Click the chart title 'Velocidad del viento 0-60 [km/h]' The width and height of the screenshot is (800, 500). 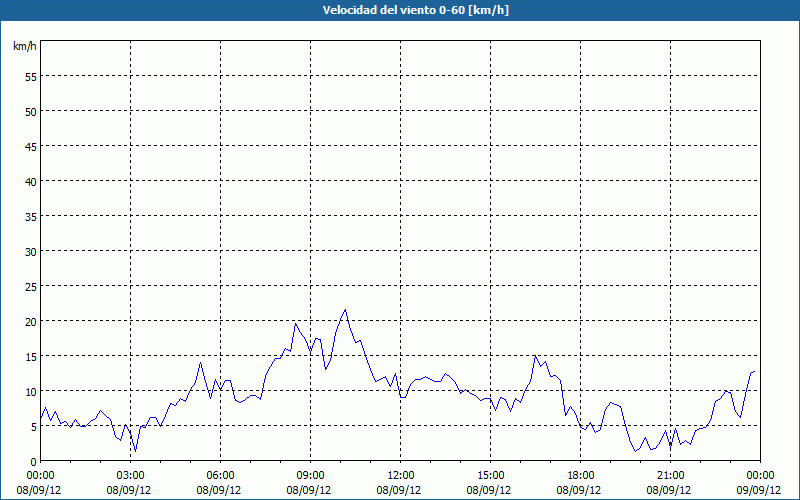point(415,10)
